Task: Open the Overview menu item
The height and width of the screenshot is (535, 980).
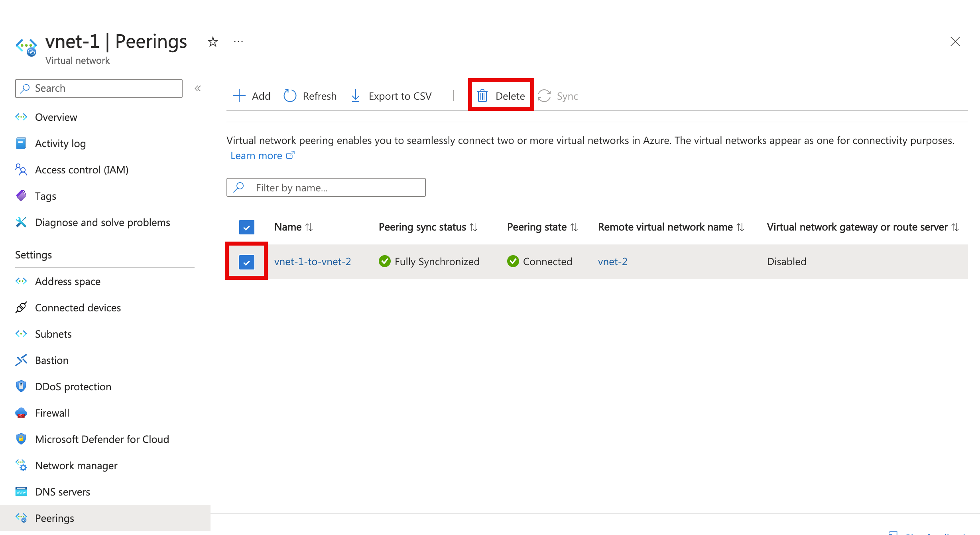Action: [x=56, y=117]
